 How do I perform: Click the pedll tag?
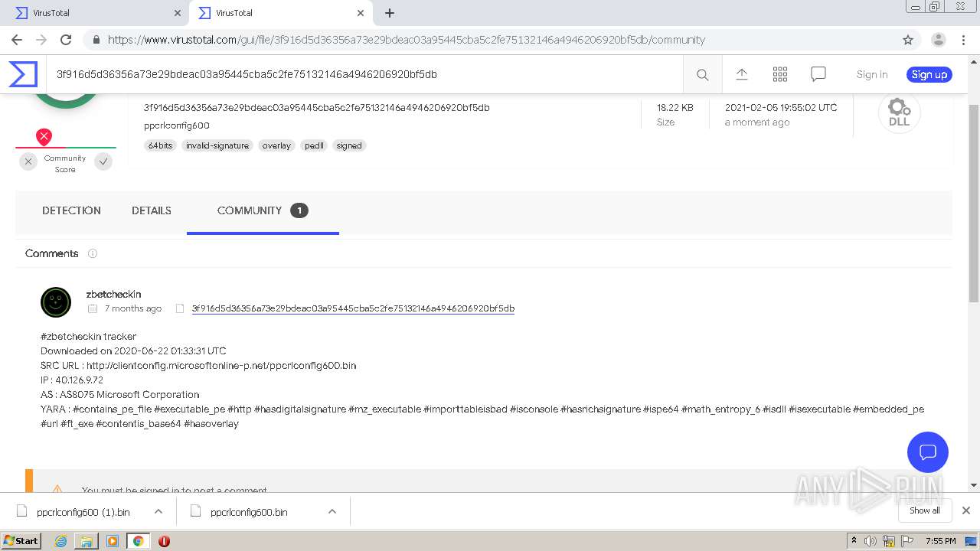click(x=314, y=145)
